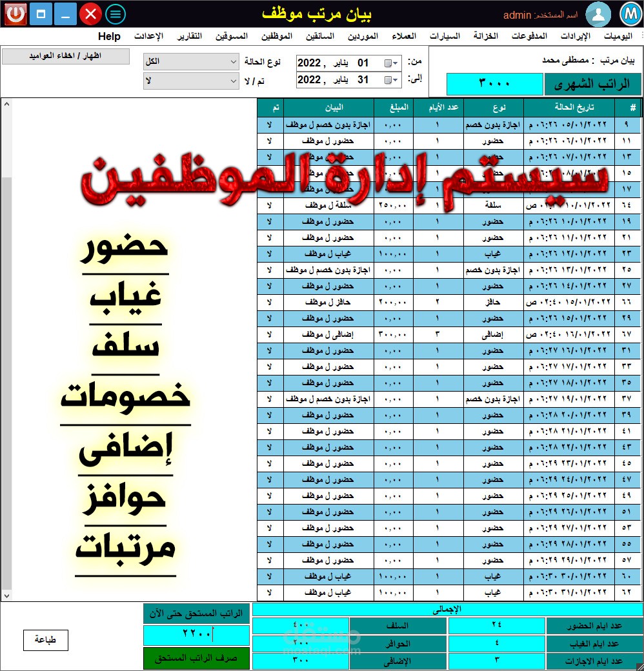This screenshot has width=644, height=671.
Task: Click the 'عدد ايام الغياب' total label
Action: pyautogui.click(x=594, y=644)
